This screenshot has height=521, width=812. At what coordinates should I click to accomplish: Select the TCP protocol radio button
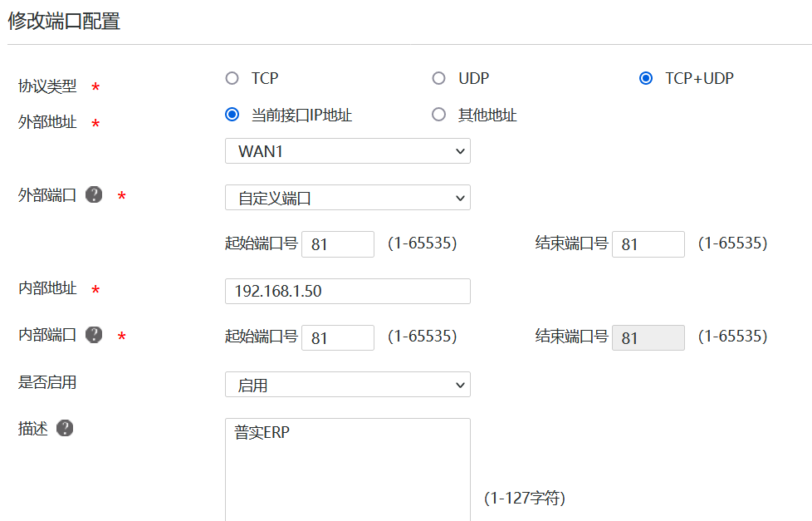pyautogui.click(x=232, y=78)
